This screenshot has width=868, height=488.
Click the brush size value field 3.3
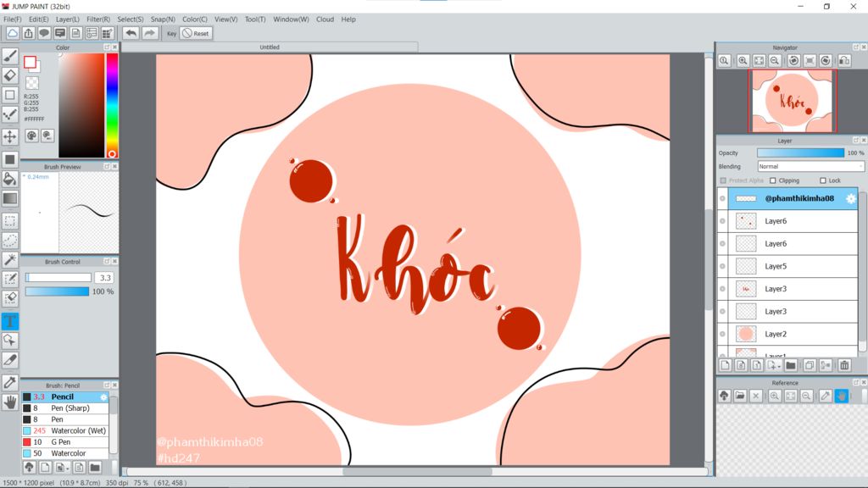(104, 278)
